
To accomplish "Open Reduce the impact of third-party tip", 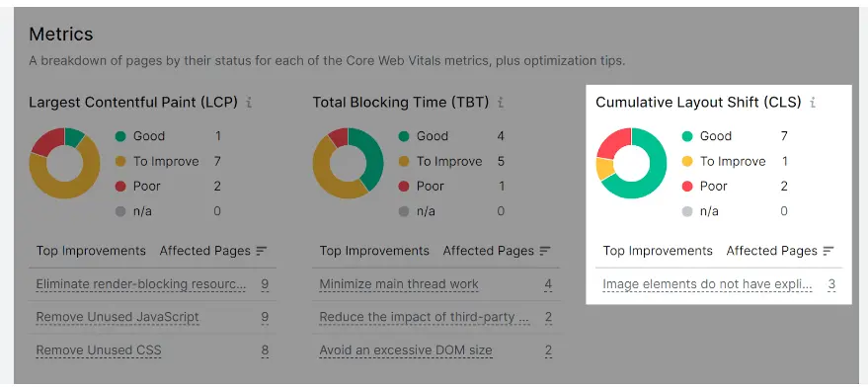I will click(x=425, y=317).
